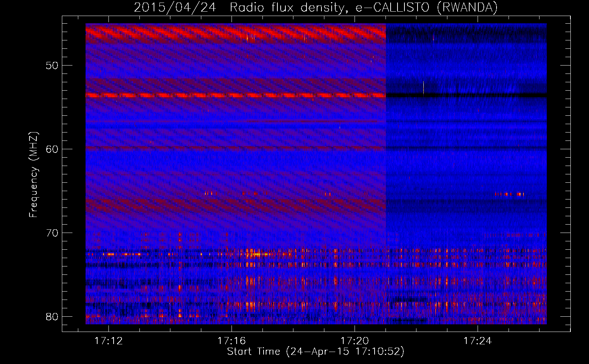Click the frequency tick label "70"

(x=52, y=233)
